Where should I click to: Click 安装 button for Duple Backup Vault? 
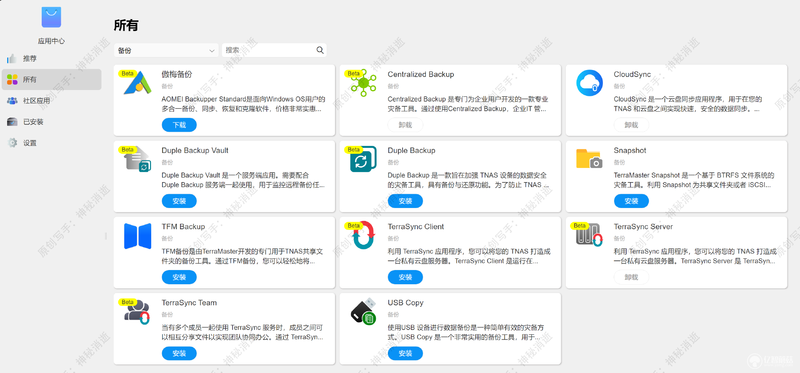click(179, 201)
